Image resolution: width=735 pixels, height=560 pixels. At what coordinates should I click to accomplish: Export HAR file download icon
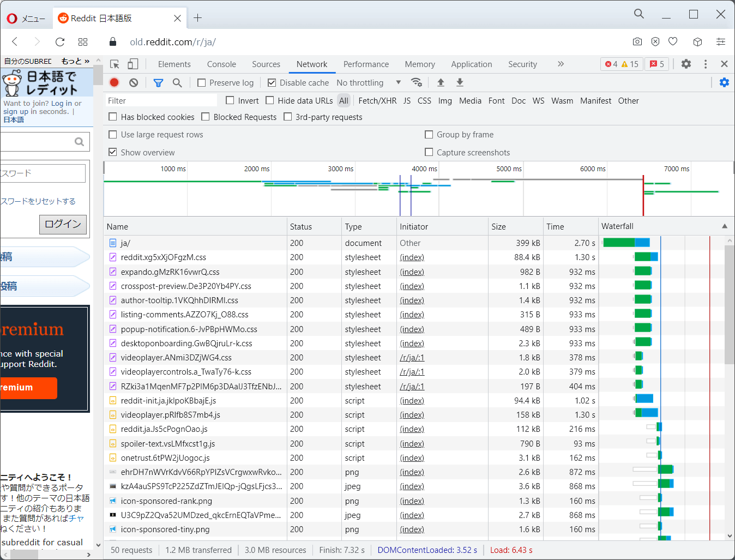[x=460, y=82]
